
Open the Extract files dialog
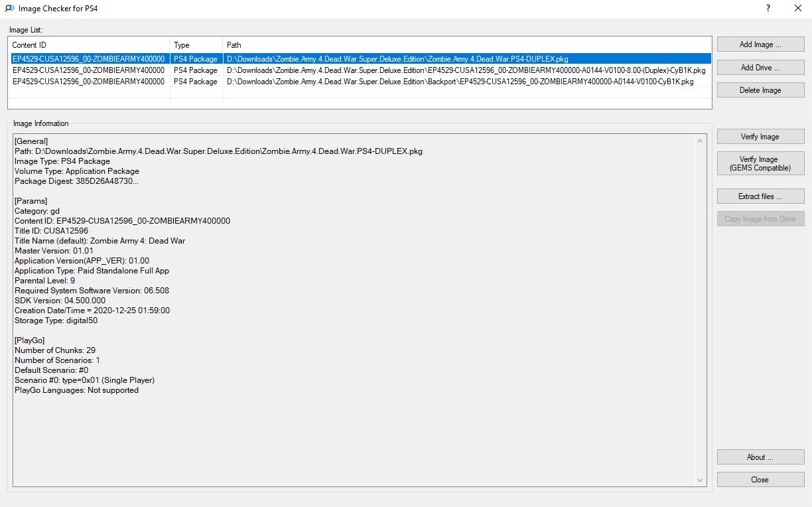760,196
